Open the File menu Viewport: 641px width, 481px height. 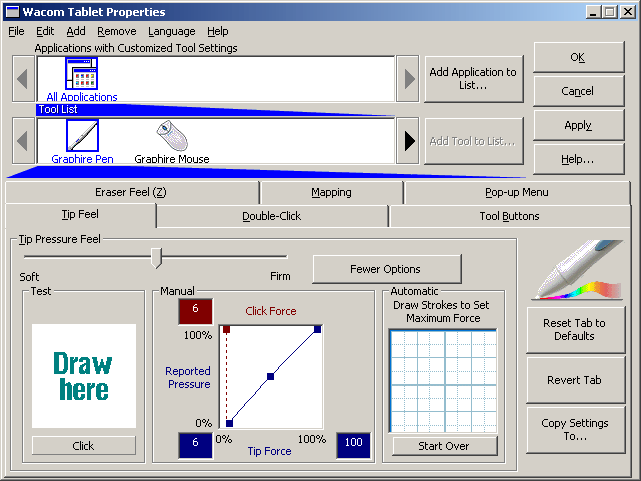pyautogui.click(x=16, y=31)
